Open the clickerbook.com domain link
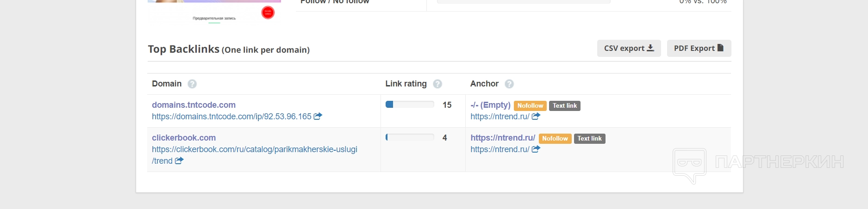Image resolution: width=868 pixels, height=209 pixels. pyautogui.click(x=184, y=138)
